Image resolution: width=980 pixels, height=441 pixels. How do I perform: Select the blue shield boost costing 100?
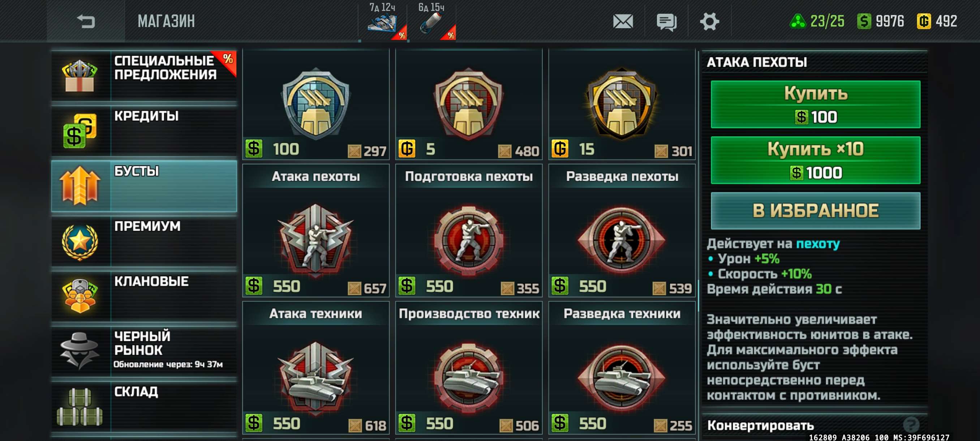pos(316,104)
